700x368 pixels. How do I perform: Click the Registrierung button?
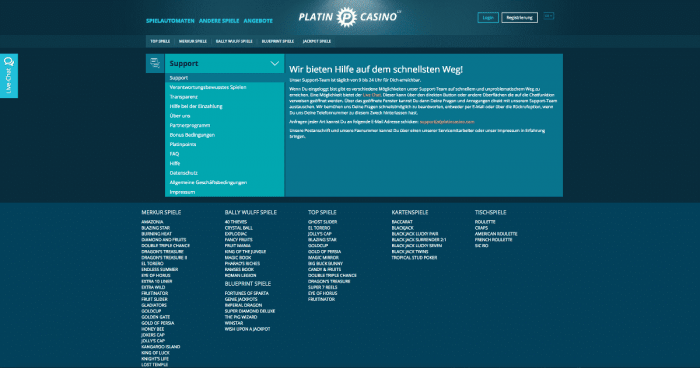(x=519, y=17)
